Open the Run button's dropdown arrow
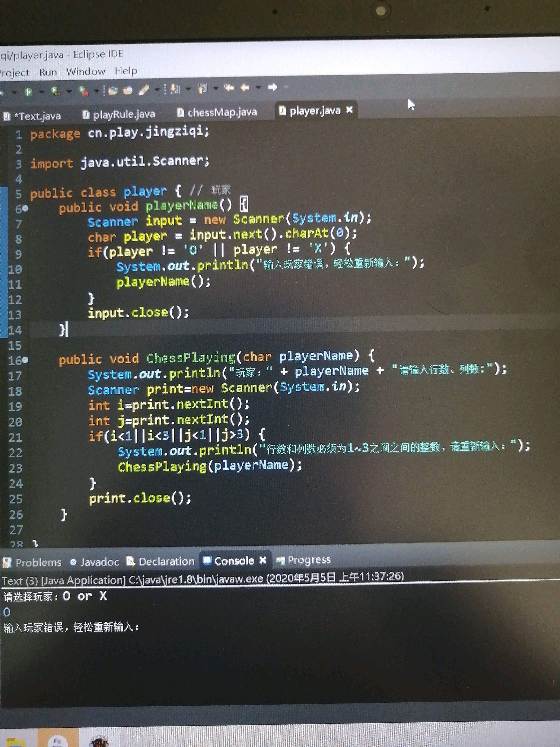560x747 pixels. [x=42, y=91]
